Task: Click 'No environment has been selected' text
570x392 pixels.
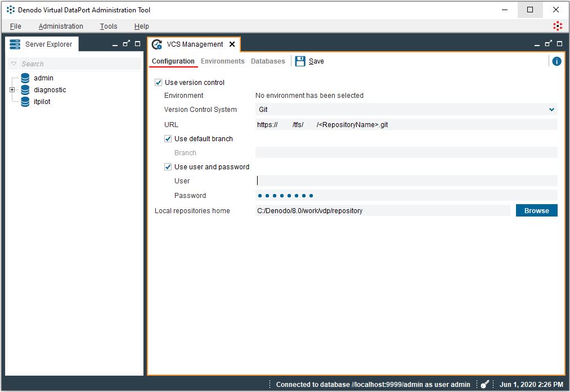Action: point(309,95)
